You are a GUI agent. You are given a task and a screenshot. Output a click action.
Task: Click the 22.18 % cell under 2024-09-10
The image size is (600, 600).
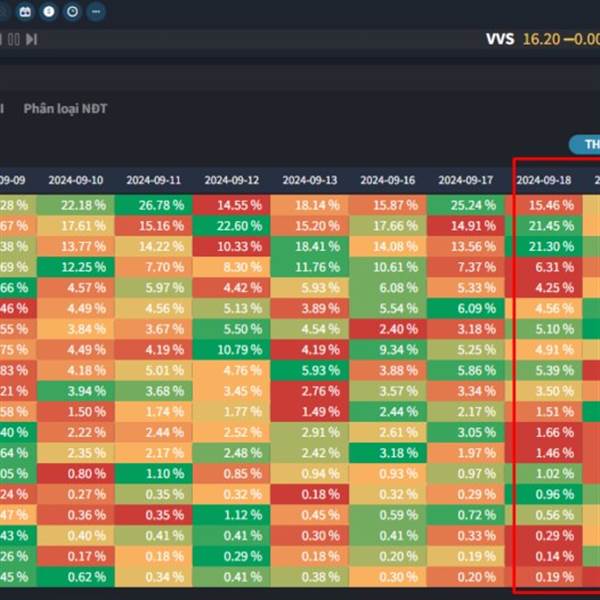(76, 205)
